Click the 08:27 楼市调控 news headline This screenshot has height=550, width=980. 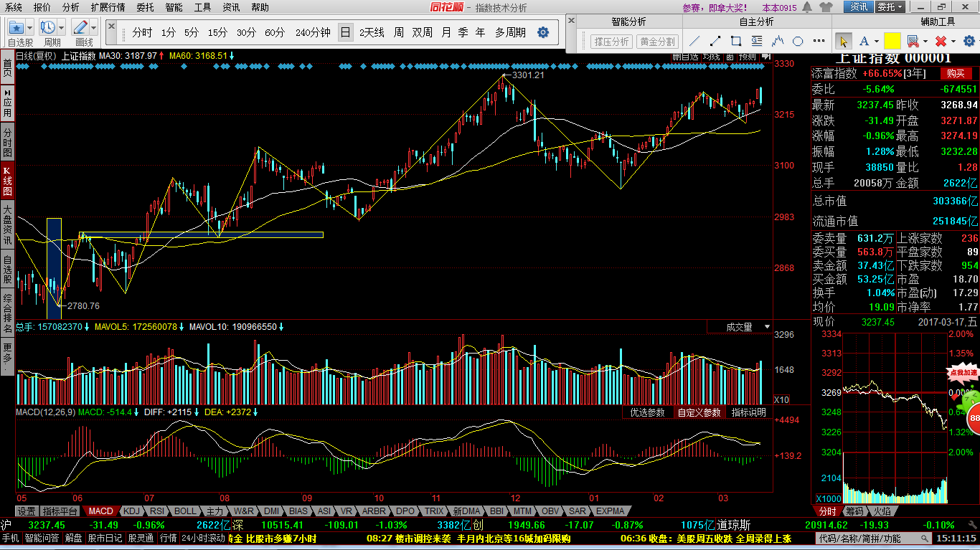[x=468, y=538]
